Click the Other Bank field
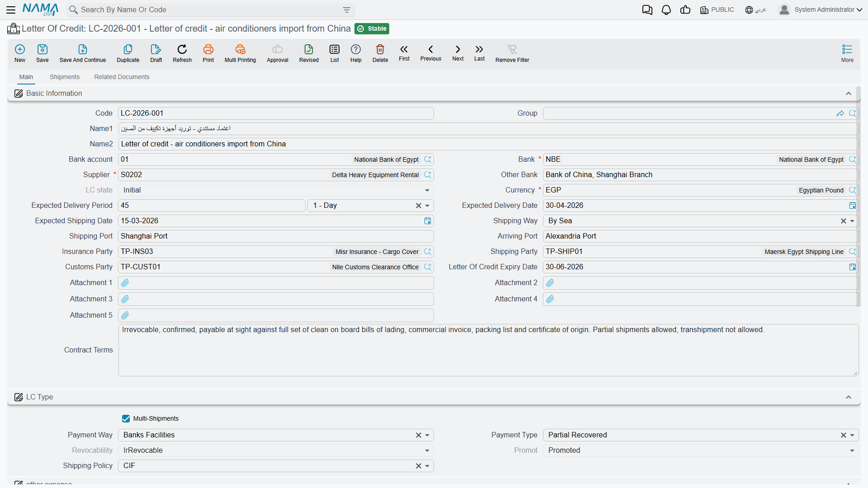Screen dimensions: 868x488 click(x=700, y=175)
